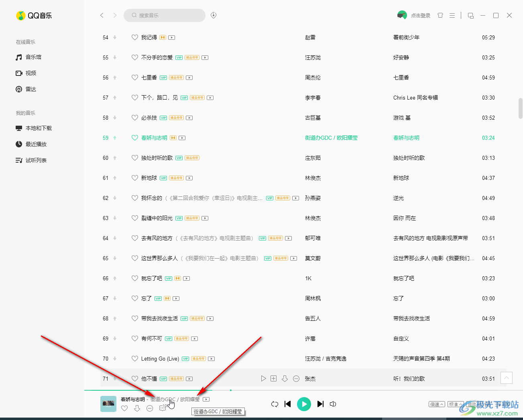
Task: Like song 他不懂 with heart icon
Action: [135, 379]
